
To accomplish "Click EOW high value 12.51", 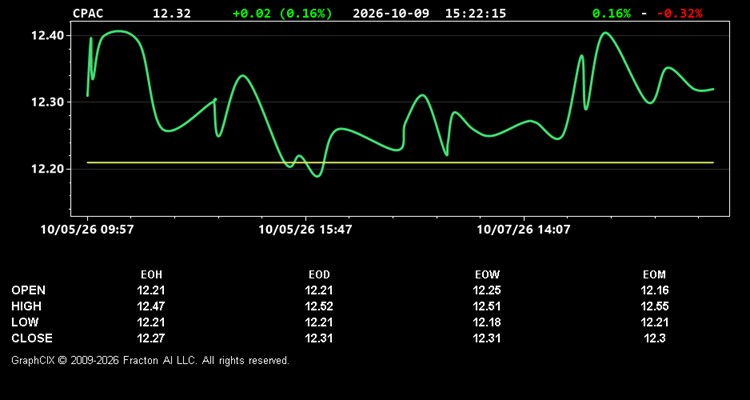I will click(487, 306).
